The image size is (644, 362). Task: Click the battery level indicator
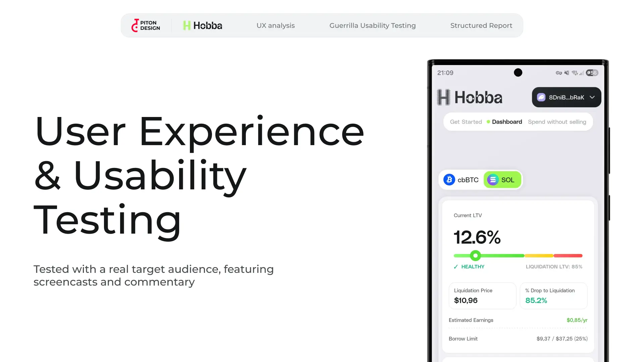pyautogui.click(x=592, y=73)
